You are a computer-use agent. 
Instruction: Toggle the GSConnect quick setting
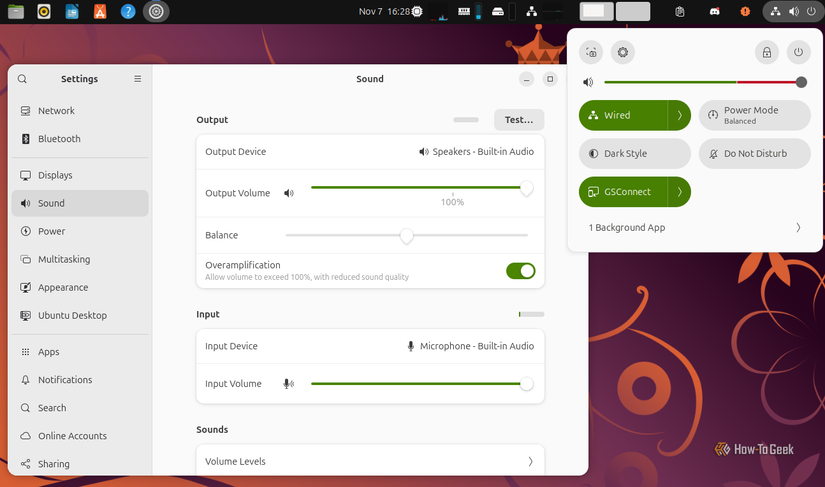(x=623, y=192)
